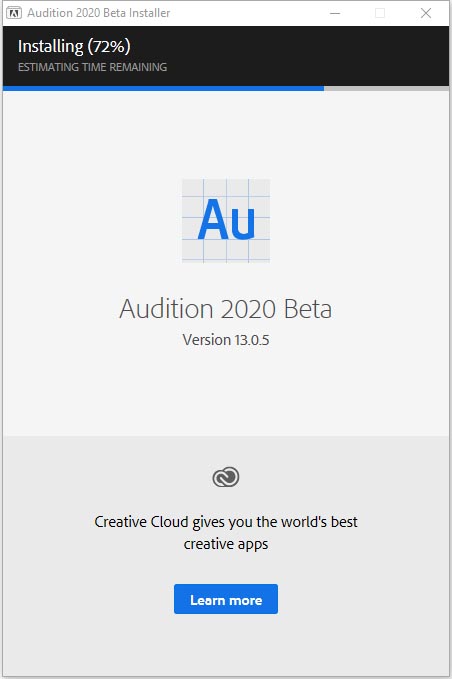
Task: Click the blue installation progress bar
Action: (163, 88)
